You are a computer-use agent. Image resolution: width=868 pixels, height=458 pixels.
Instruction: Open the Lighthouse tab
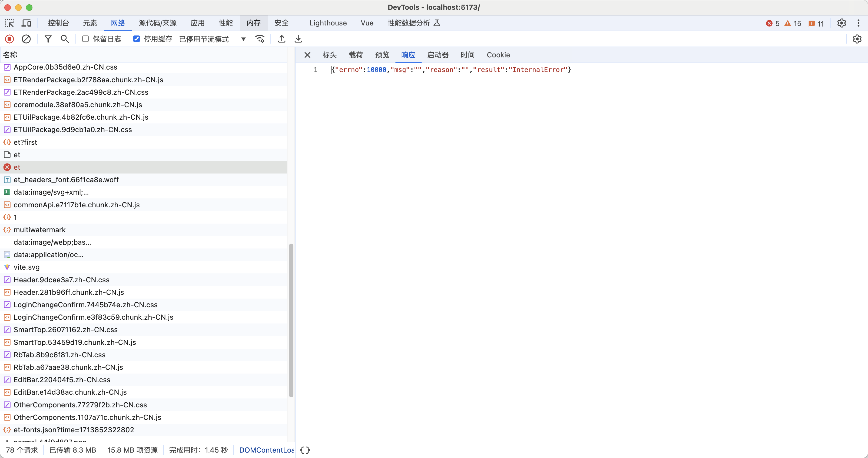click(328, 23)
